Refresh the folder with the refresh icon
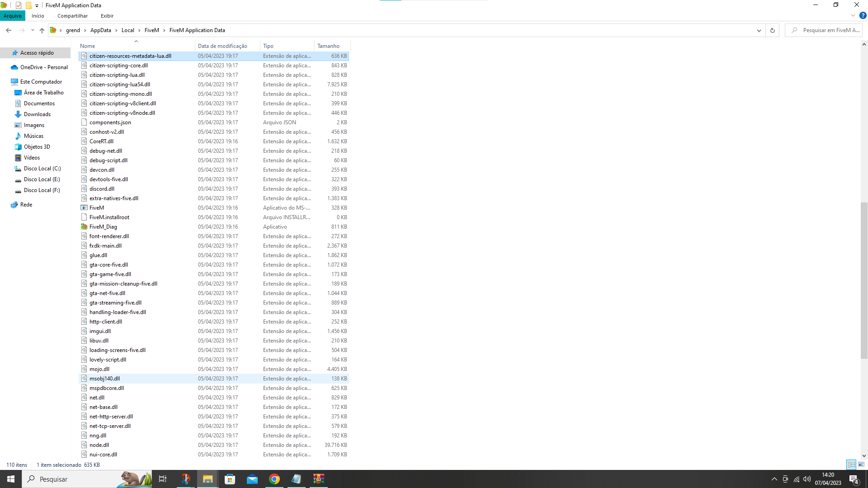 (772, 30)
